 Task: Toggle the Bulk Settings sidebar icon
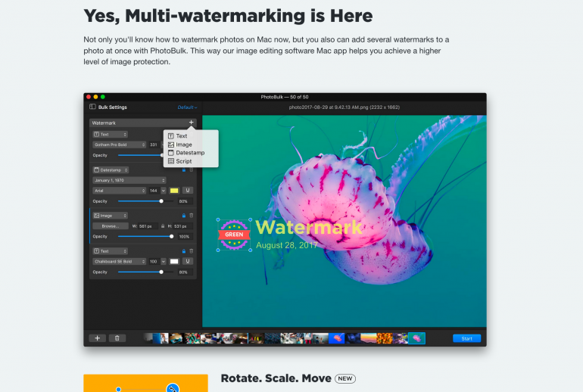(92, 107)
